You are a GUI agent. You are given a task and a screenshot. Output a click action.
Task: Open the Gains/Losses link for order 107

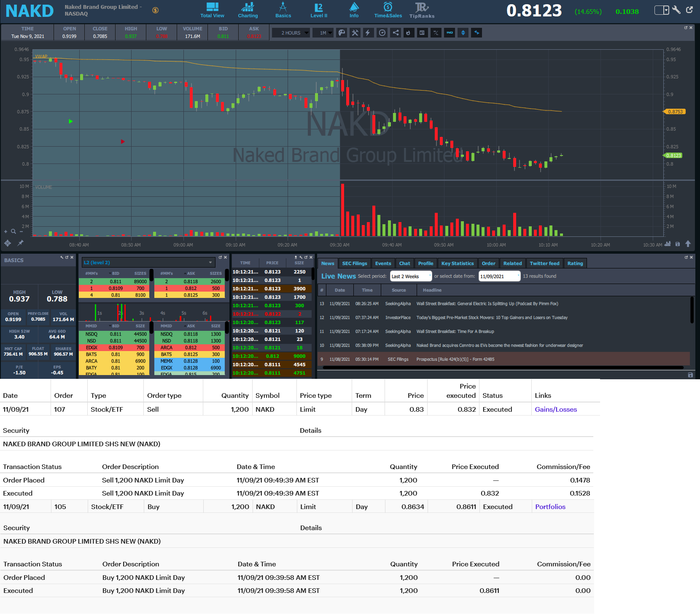tap(555, 410)
